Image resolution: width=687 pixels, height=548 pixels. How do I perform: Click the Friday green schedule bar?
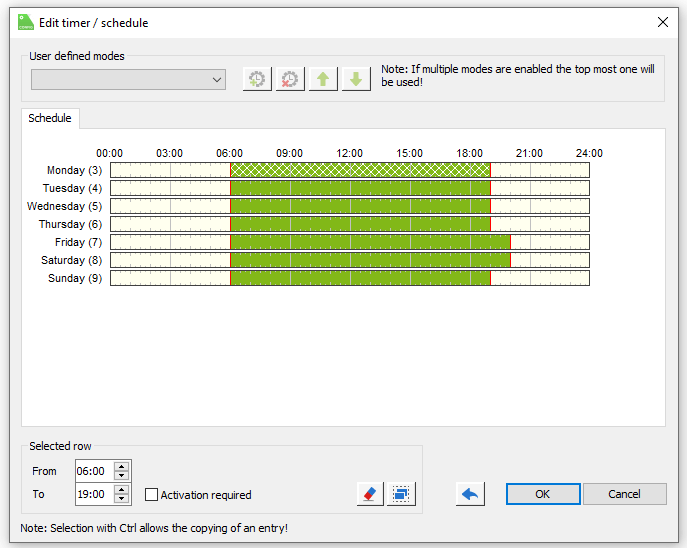(370, 242)
